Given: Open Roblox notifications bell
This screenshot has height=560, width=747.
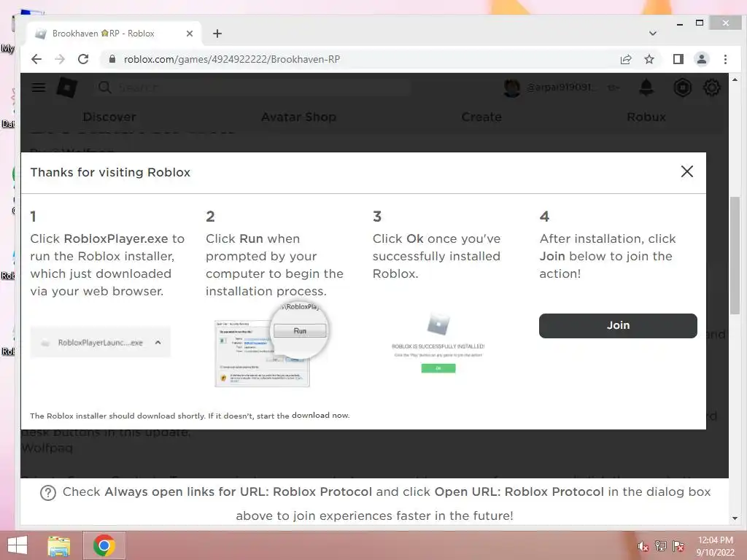Looking at the screenshot, I should [646, 87].
